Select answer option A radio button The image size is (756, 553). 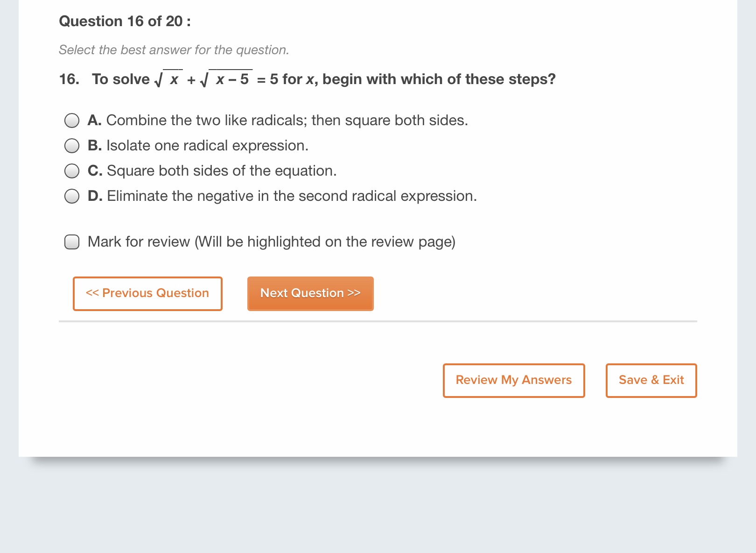[72, 121]
